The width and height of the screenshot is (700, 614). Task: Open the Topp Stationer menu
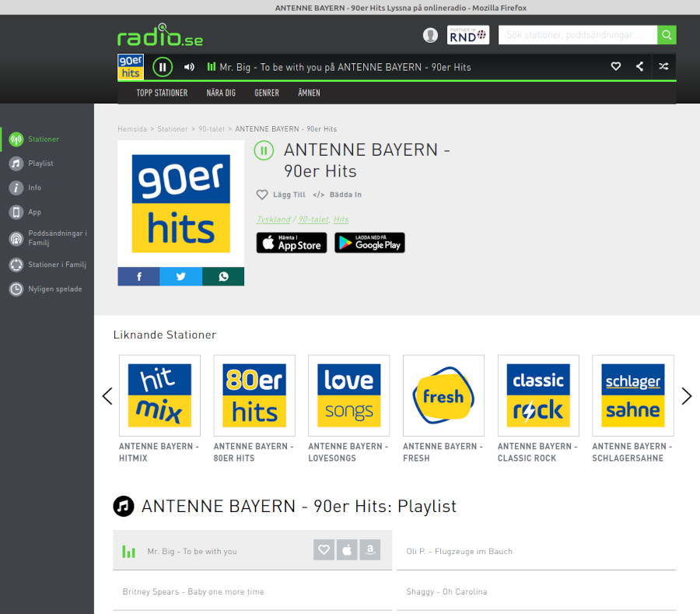(162, 93)
